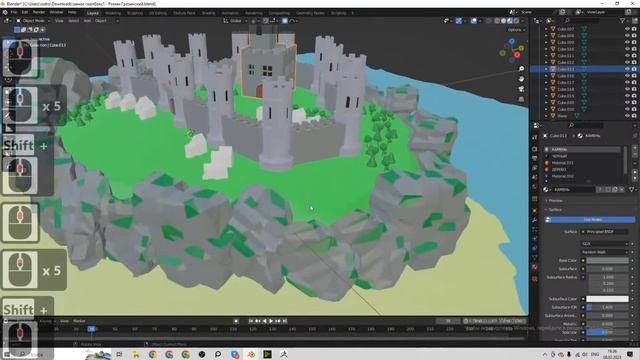
Task: Select wireframe viewport shading mode icon
Action: coord(497,21)
